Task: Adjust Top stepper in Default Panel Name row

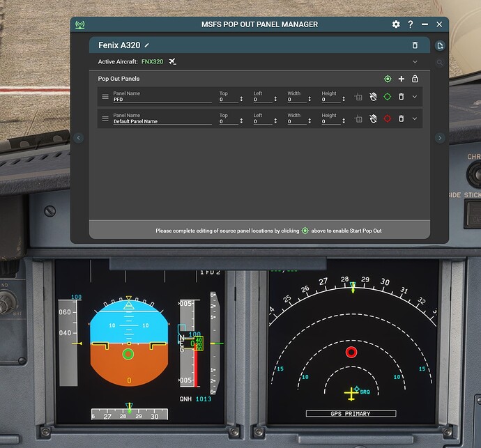Action: (x=241, y=121)
